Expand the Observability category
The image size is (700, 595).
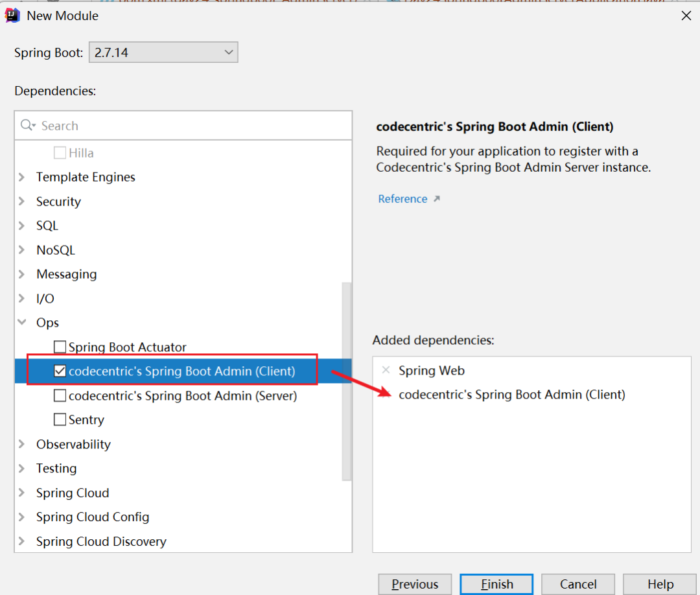point(22,444)
